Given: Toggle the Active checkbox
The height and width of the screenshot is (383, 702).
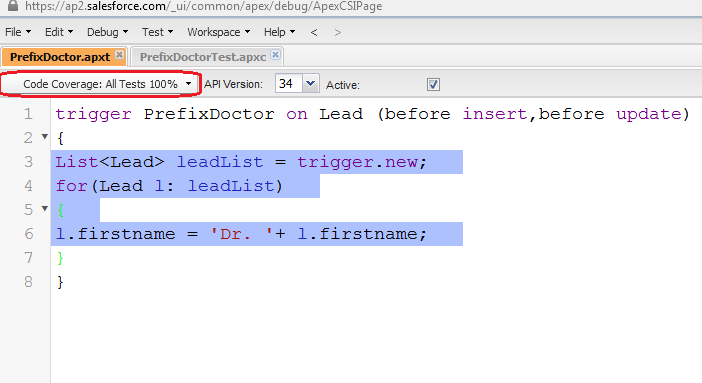Looking at the screenshot, I should (x=433, y=84).
